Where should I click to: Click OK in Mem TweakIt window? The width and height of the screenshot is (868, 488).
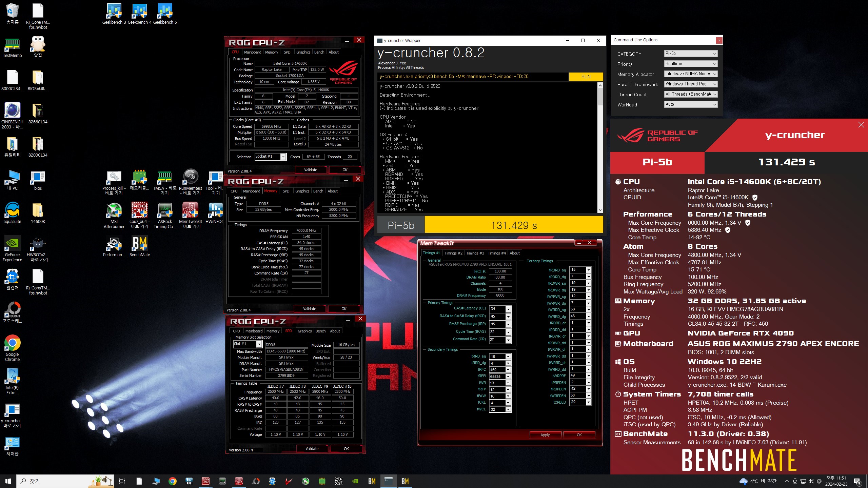pos(579,435)
